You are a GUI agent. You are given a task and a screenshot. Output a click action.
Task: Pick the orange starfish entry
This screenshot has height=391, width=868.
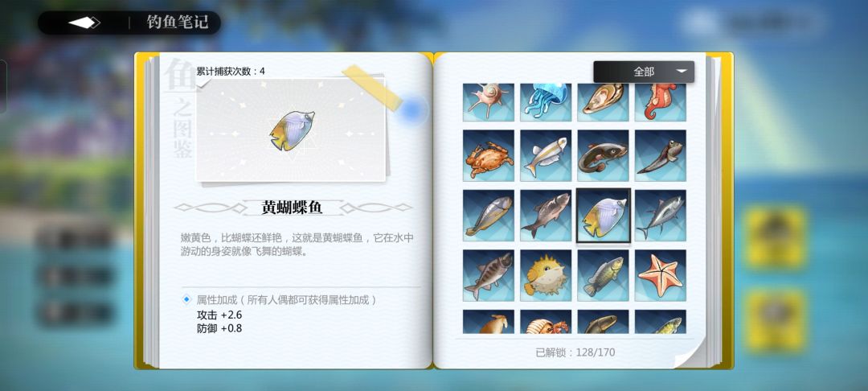661,275
